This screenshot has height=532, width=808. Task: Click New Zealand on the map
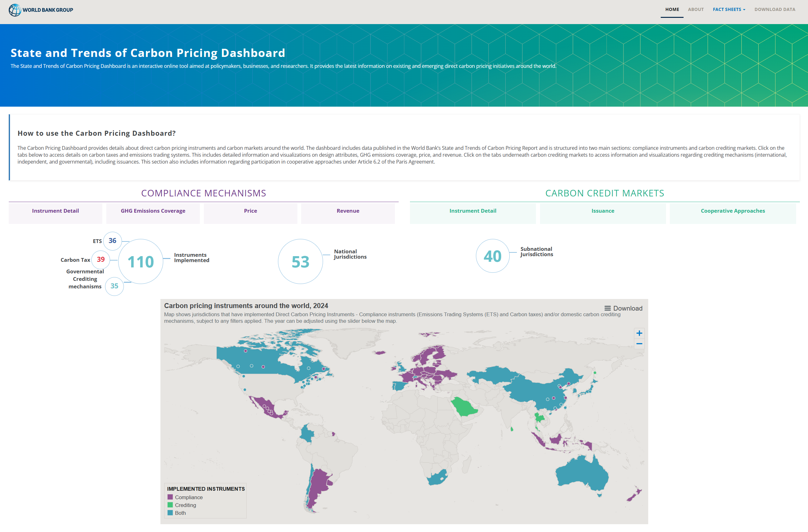point(634,494)
